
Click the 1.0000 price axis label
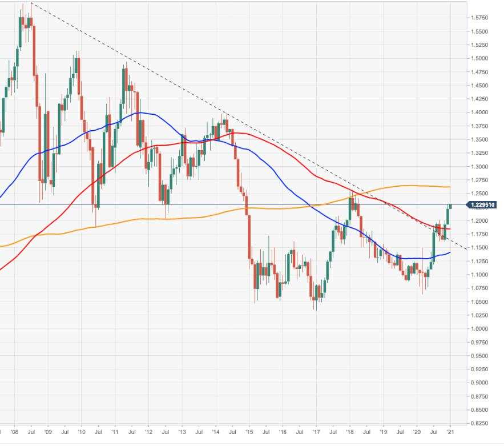click(479, 328)
